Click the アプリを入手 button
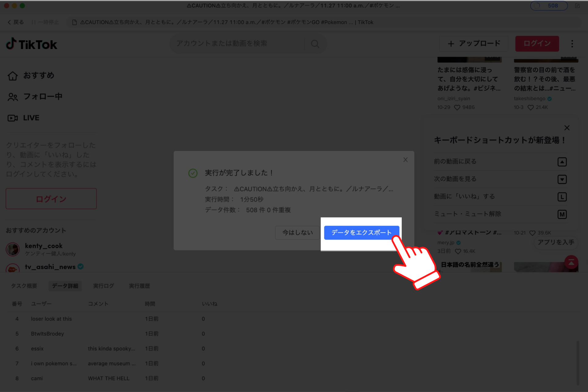This screenshot has width=588, height=392. click(x=556, y=242)
